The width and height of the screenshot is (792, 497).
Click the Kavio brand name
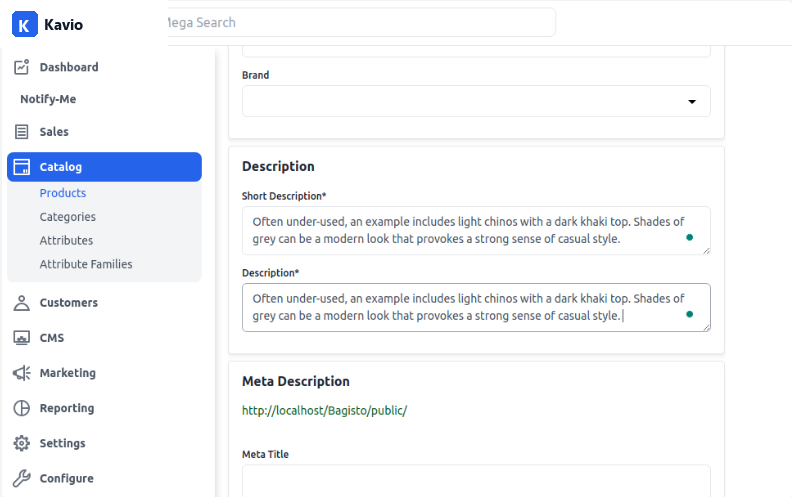point(63,25)
